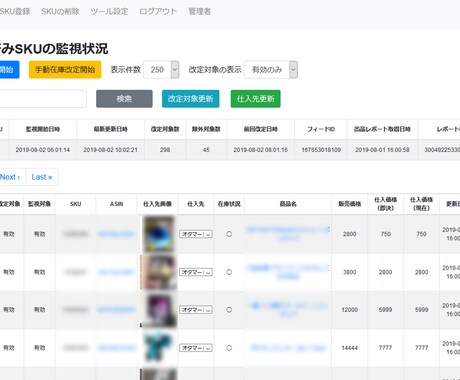
Task: Open supplier dropdown in the 12000 price row
Action: (x=196, y=310)
